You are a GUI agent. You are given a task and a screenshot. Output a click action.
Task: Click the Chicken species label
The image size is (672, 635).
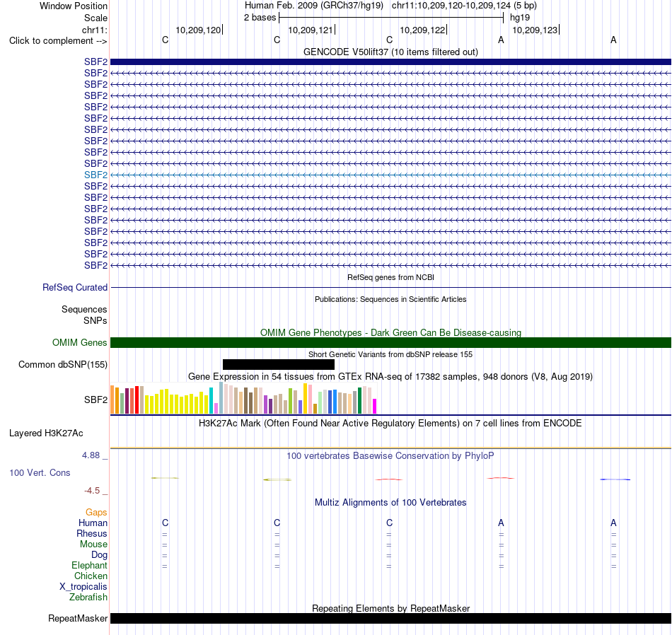91,576
